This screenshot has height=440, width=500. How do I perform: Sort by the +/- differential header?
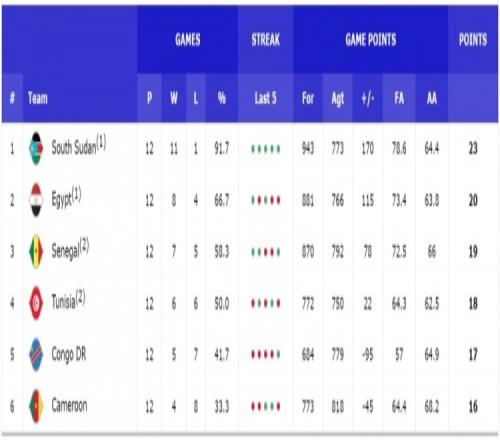[368, 98]
